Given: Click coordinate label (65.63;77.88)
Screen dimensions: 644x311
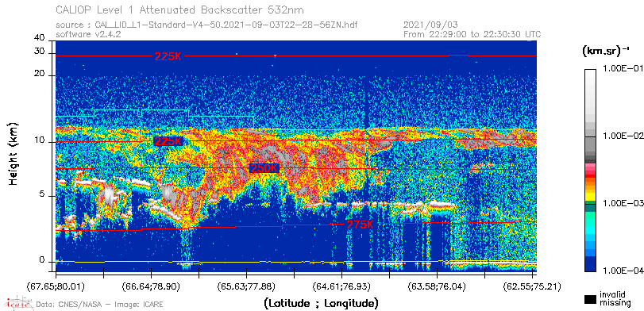Looking at the screenshot, I should coord(246,286).
